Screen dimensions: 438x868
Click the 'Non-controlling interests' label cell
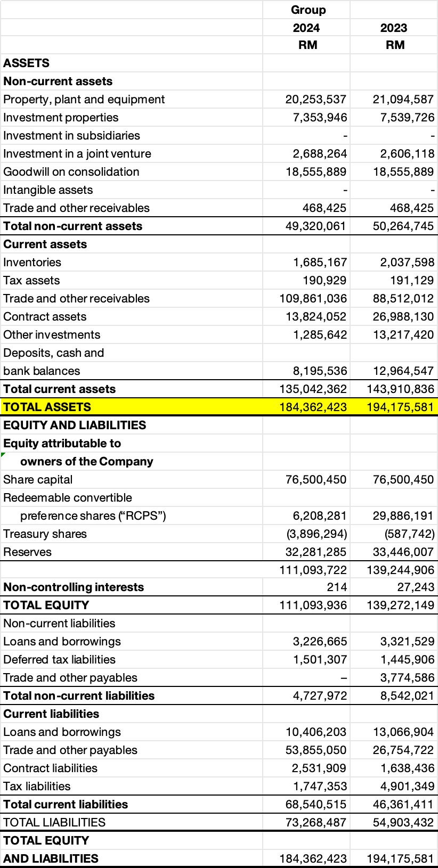(x=74, y=587)
